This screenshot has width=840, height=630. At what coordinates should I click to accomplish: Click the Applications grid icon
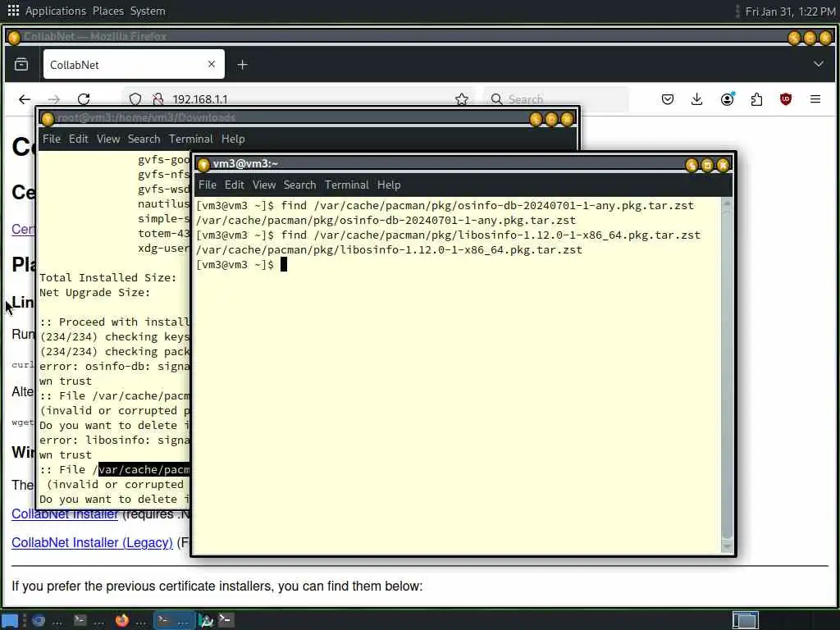13,10
